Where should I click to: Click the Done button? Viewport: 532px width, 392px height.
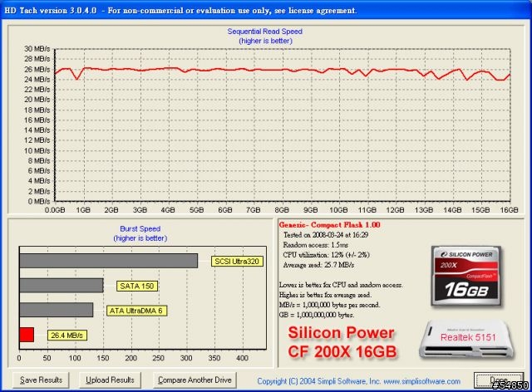(499, 380)
